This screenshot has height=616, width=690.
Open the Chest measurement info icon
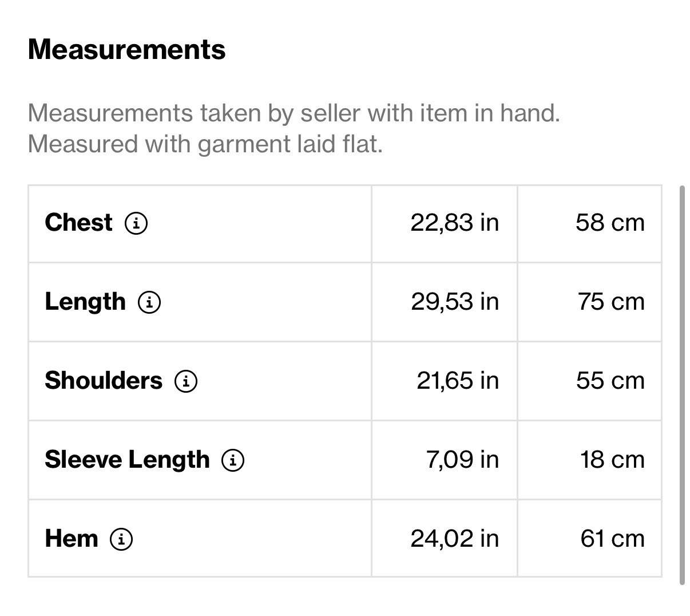[136, 223]
